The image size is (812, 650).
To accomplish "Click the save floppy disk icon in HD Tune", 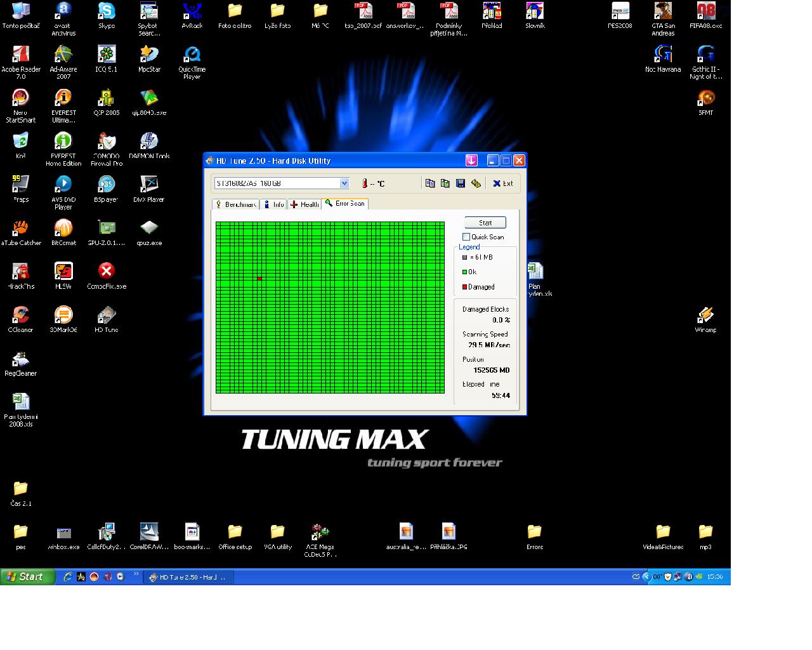I will 461,183.
